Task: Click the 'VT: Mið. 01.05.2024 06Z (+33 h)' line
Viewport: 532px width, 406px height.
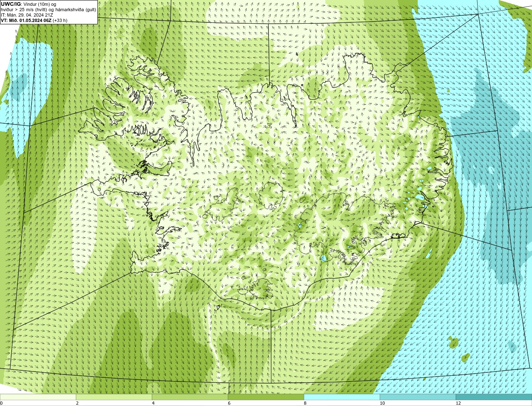Action: tap(34, 20)
